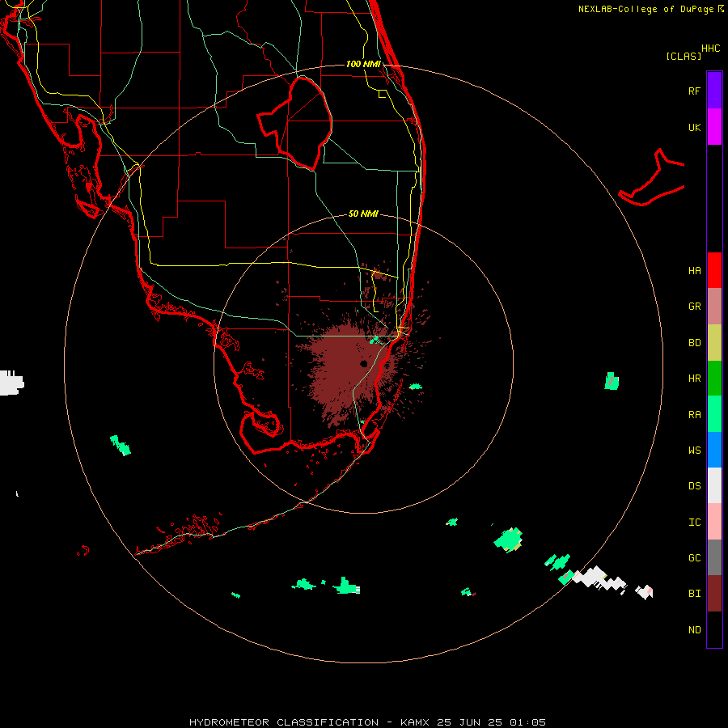
Task: Click the "HYDROMETEOR CLASSIFICATION" title text
Action: coord(284,722)
